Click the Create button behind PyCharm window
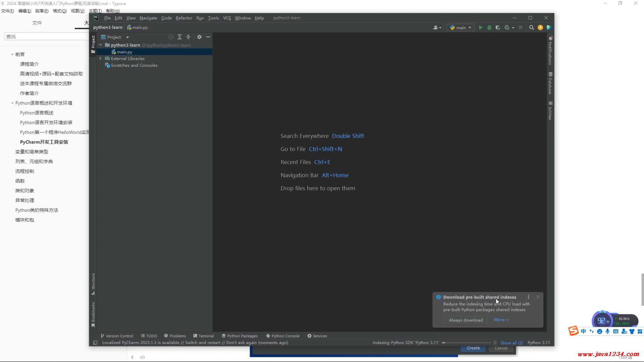This screenshot has width=644, height=362. tap(473, 348)
